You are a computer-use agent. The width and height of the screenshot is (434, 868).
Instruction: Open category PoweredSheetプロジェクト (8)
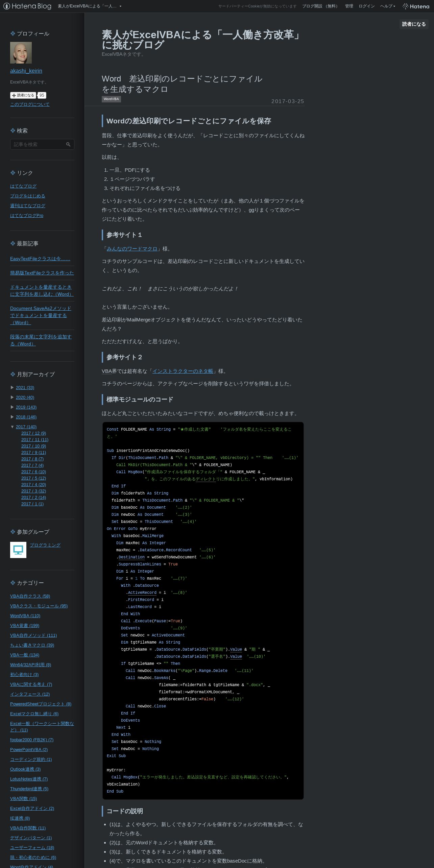(41, 704)
